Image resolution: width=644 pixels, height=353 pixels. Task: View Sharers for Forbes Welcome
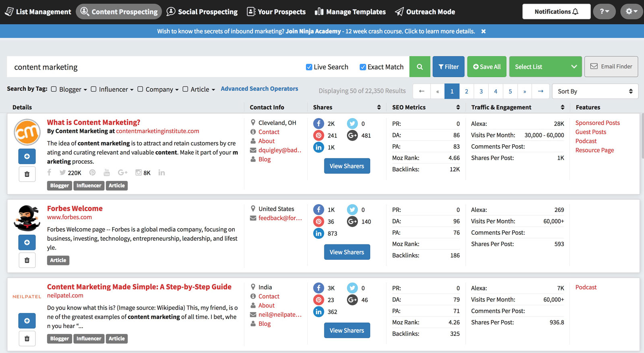tap(347, 252)
